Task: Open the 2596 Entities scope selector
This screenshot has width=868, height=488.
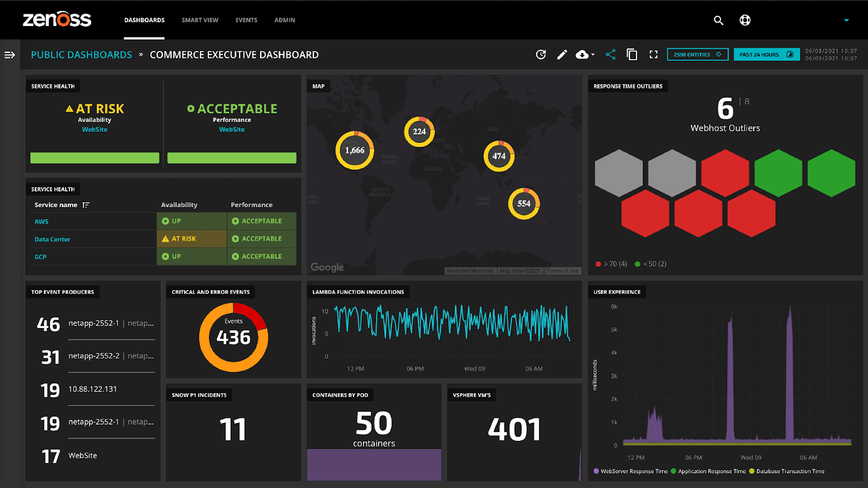Action: 698,54
